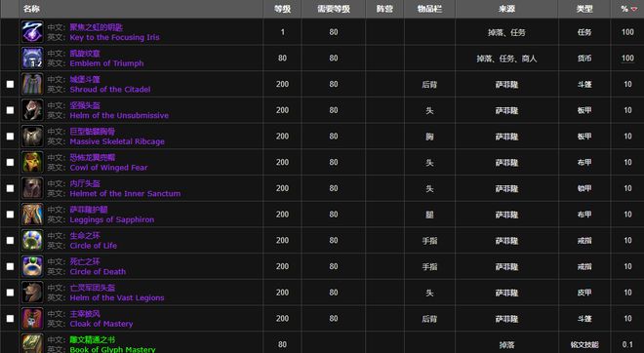
Task: Enable the Helm of the Vast Legions checkbox
Action: (10, 293)
